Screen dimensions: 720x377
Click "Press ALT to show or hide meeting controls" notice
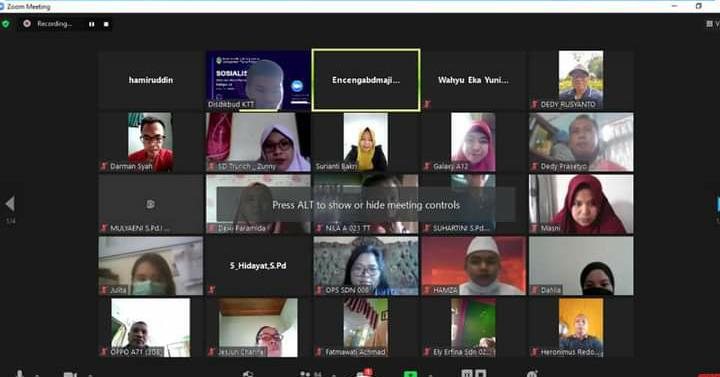366,205
